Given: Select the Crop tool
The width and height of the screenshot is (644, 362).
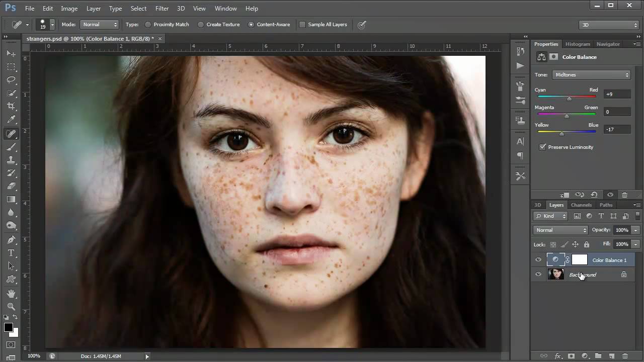Looking at the screenshot, I should pos(11,106).
